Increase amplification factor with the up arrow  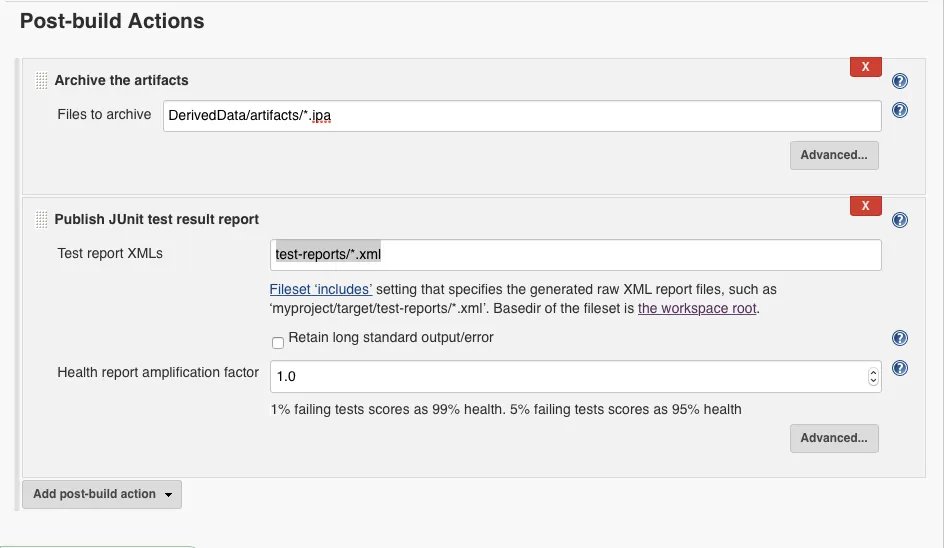point(873,372)
